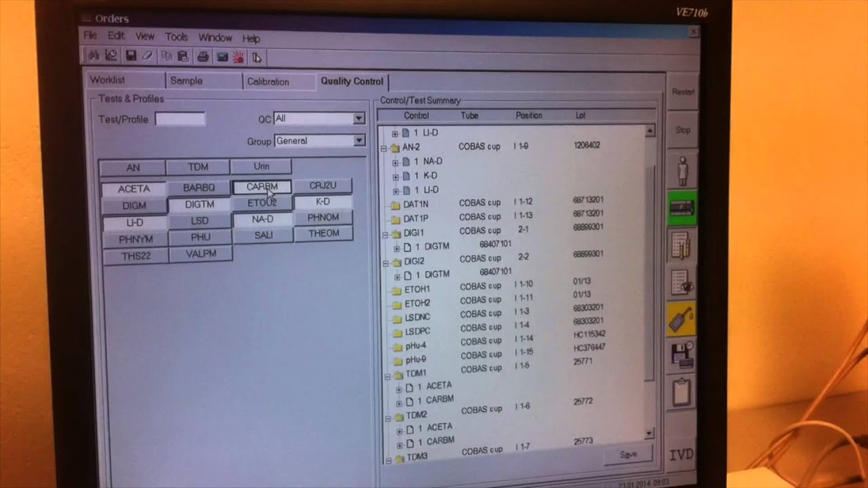Image resolution: width=868 pixels, height=488 pixels.
Task: Click the printer icon in toolbar
Action: 203,57
